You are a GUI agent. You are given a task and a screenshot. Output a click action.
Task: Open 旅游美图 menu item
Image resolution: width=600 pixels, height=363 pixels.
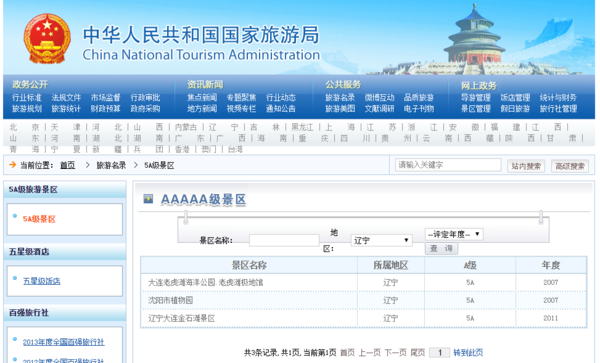tap(340, 109)
